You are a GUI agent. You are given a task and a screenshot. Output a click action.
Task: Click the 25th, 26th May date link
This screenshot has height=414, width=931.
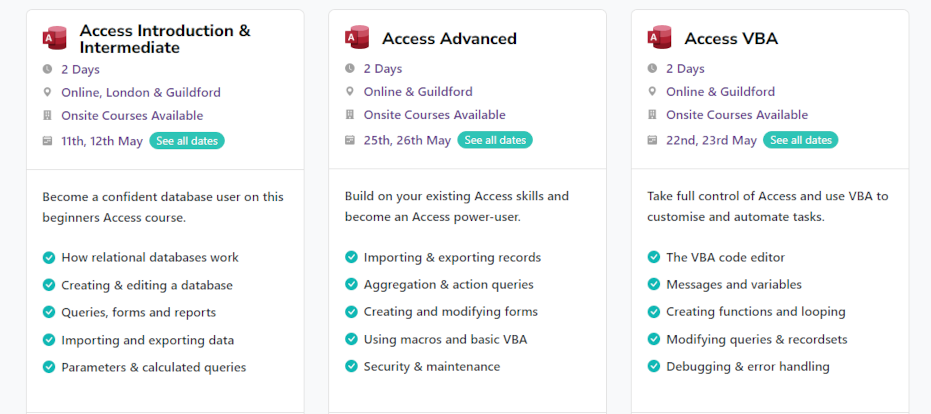pos(407,141)
